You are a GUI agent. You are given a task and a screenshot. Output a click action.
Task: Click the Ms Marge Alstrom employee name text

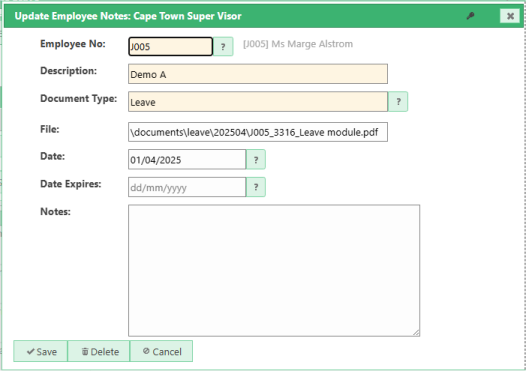click(312, 44)
